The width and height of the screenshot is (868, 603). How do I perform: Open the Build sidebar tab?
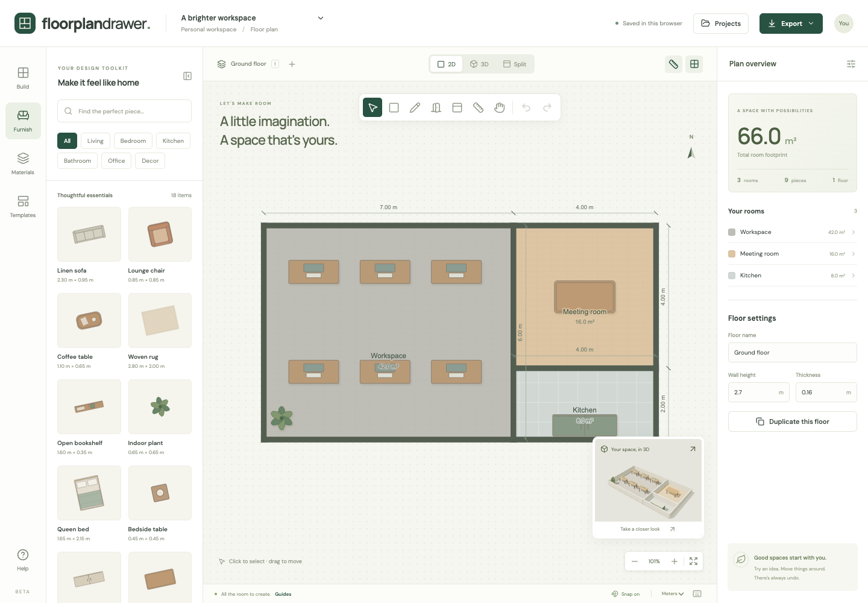click(23, 78)
